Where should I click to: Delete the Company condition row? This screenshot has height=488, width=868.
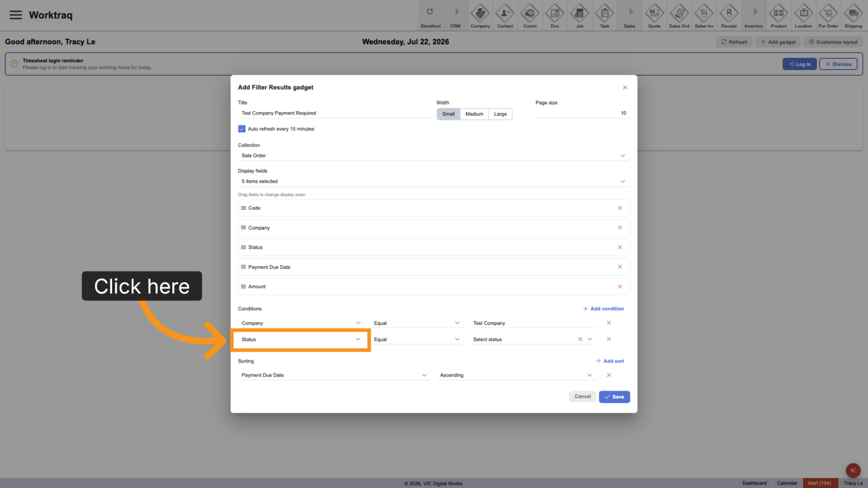(x=609, y=323)
